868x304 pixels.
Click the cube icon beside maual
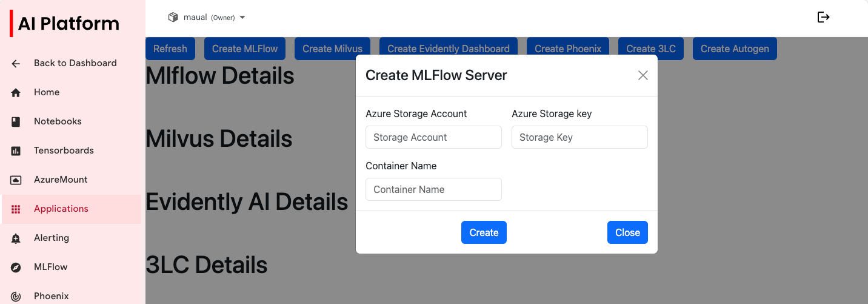(x=173, y=18)
